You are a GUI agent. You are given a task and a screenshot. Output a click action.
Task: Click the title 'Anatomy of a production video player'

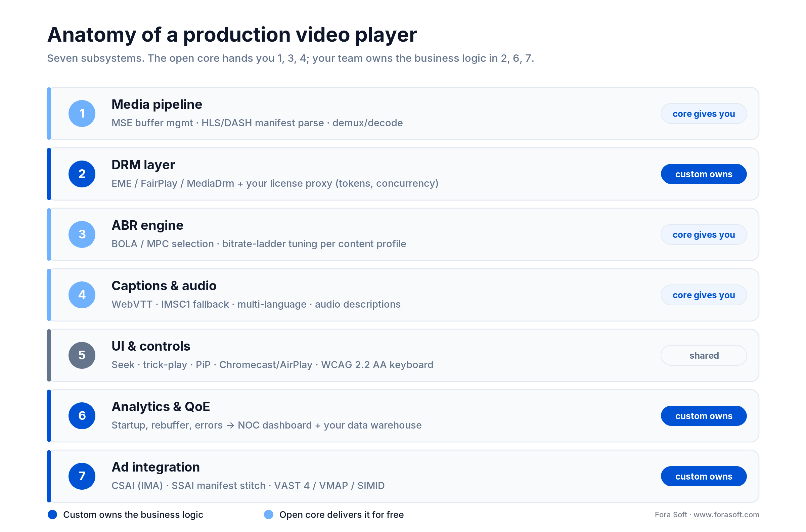[232, 35]
